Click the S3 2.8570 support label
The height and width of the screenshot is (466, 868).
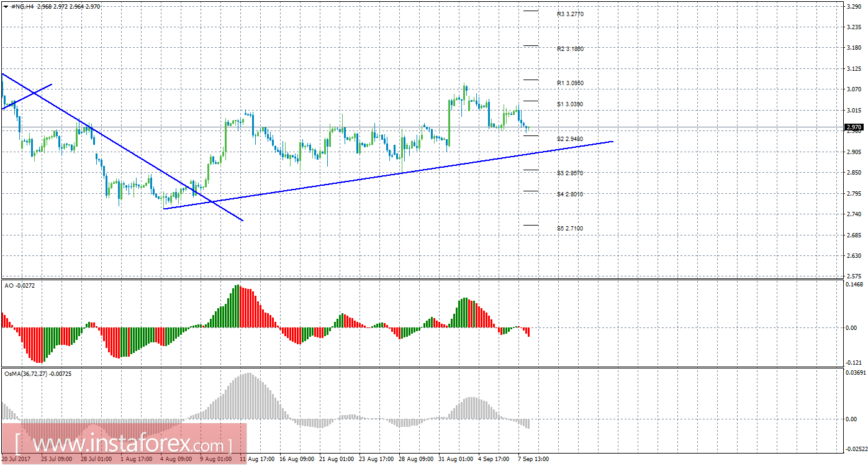coord(570,173)
